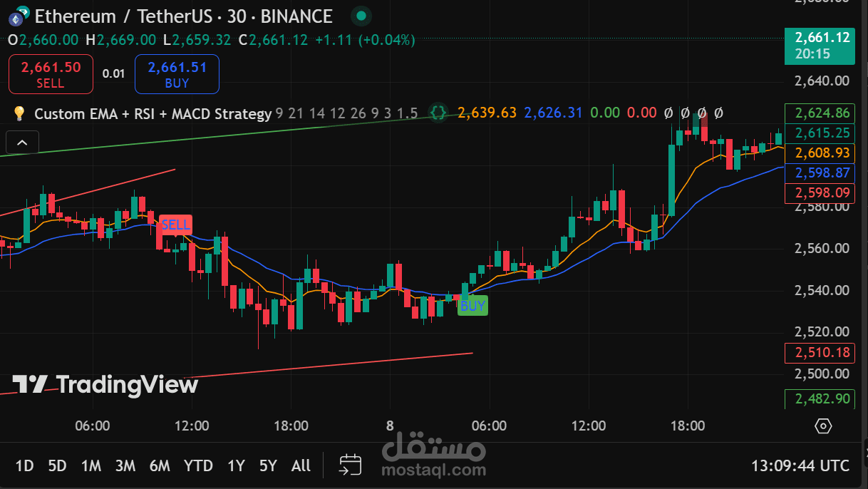868x489 pixels.
Task: Click the BUY signal label on chart
Action: (472, 306)
